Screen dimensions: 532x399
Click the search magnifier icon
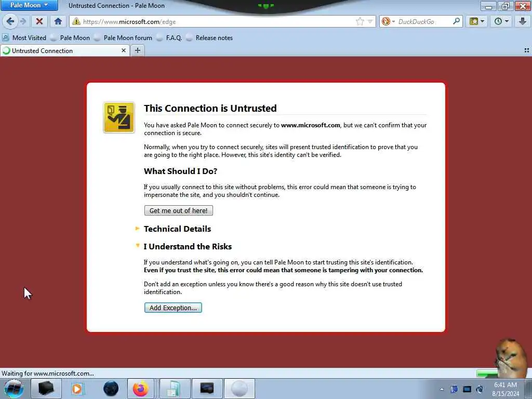click(x=456, y=21)
